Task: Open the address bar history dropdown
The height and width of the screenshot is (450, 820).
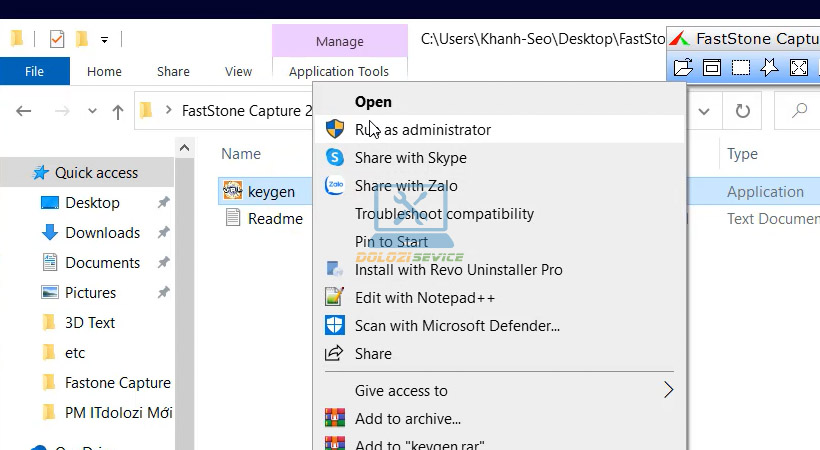Action: [705, 111]
